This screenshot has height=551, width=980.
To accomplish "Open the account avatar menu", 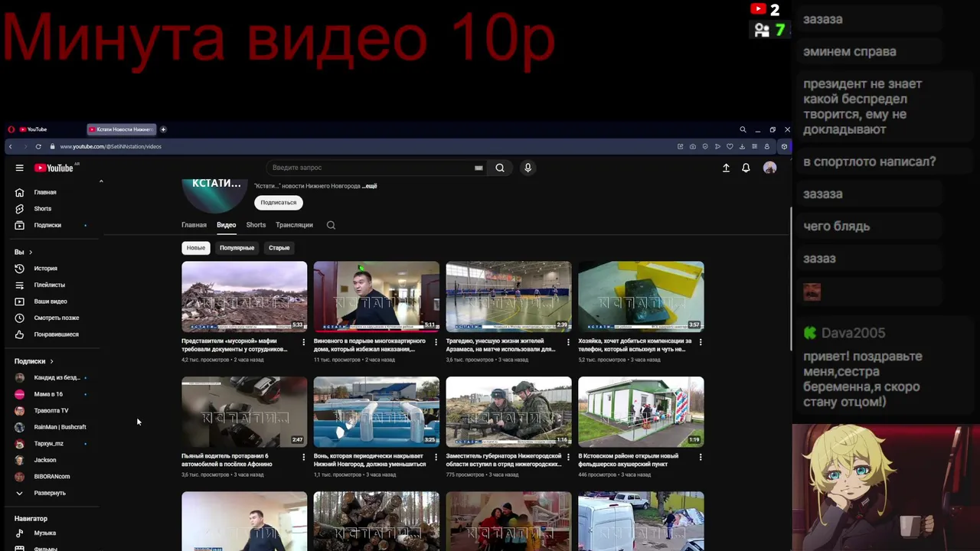I will tap(769, 168).
